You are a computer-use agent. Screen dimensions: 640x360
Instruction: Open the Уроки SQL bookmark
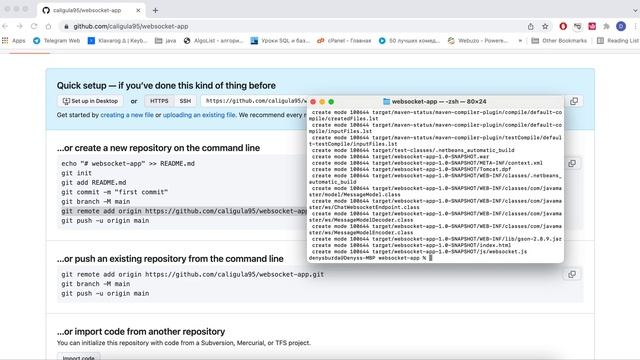pos(280,40)
